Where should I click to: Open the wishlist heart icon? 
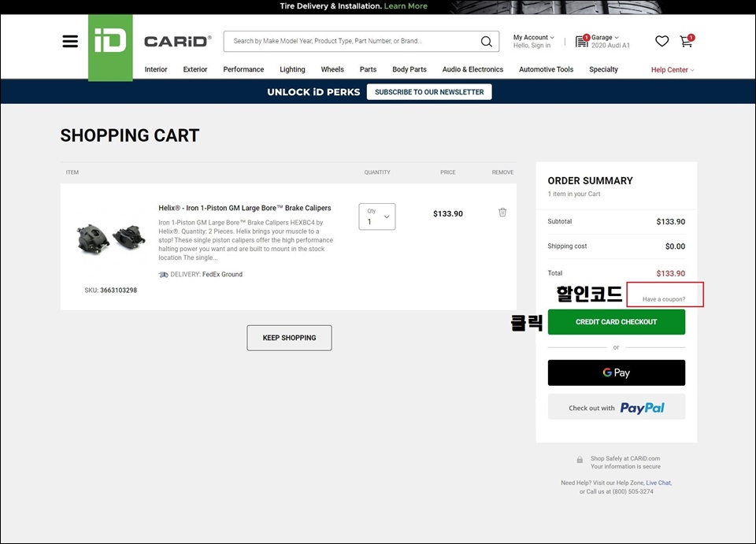[662, 42]
